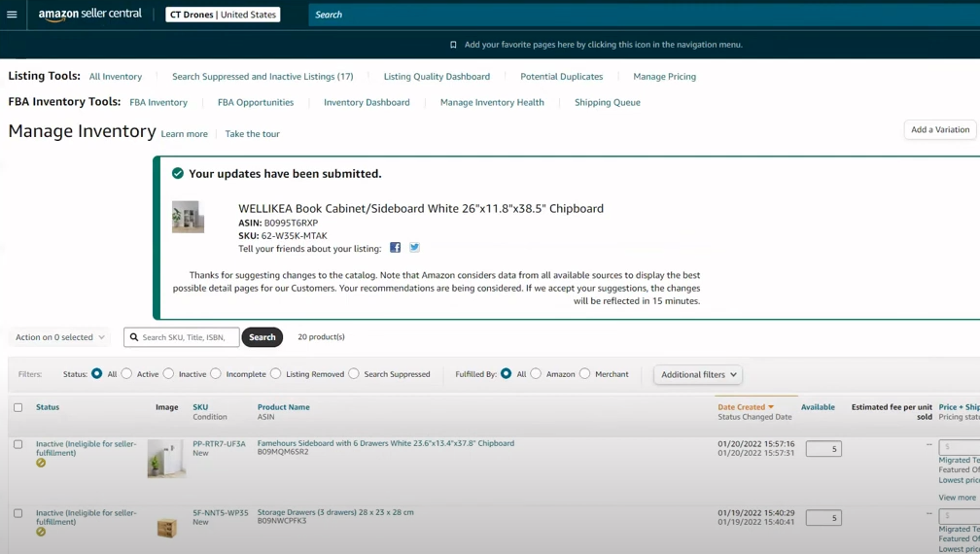This screenshot has height=554, width=980.
Task: Select the Active status radio filter
Action: [x=126, y=374]
